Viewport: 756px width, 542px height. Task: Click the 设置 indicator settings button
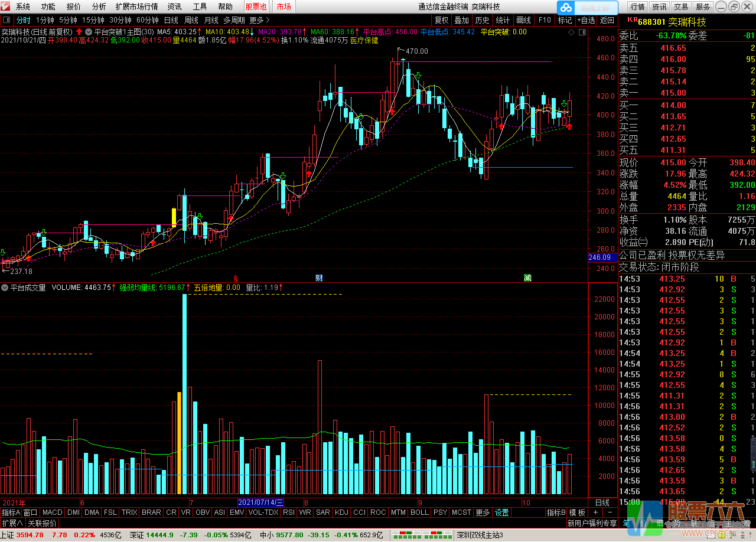pyautogui.click(x=502, y=512)
